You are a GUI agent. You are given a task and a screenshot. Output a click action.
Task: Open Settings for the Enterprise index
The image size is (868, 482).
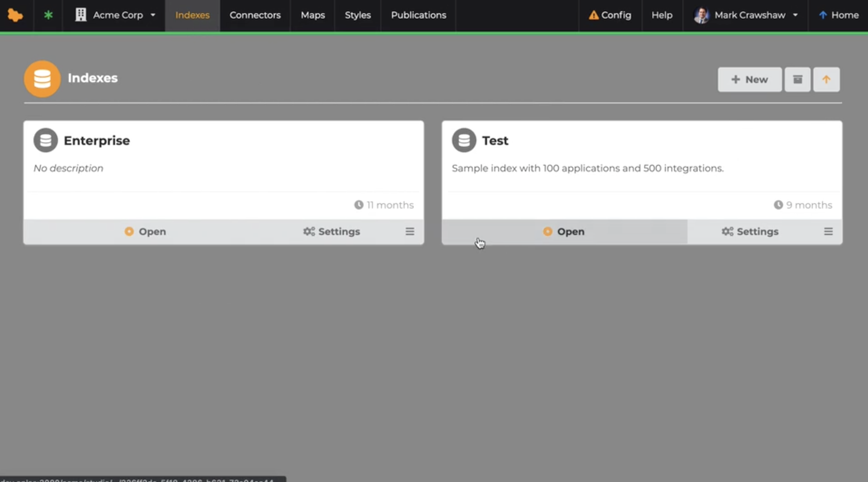tap(332, 231)
